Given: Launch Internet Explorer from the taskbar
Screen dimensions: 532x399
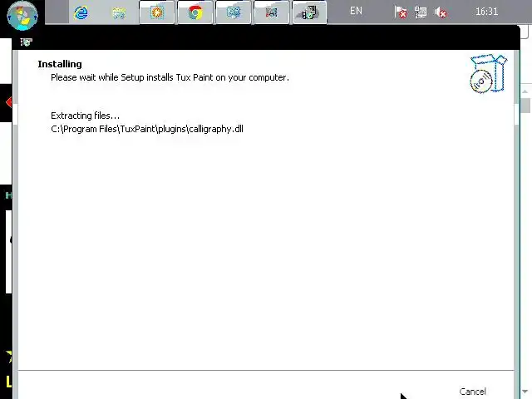Looking at the screenshot, I should point(81,13).
